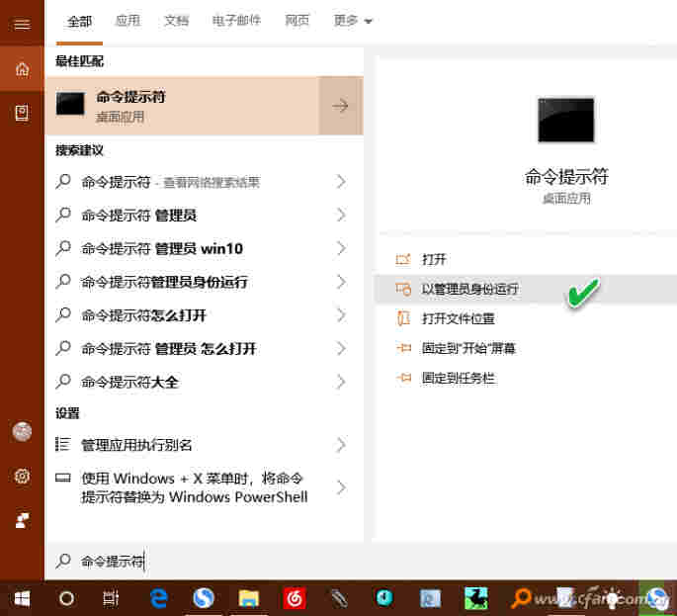
Task: Click the magnifier icon in the search box
Action: pos(63,561)
